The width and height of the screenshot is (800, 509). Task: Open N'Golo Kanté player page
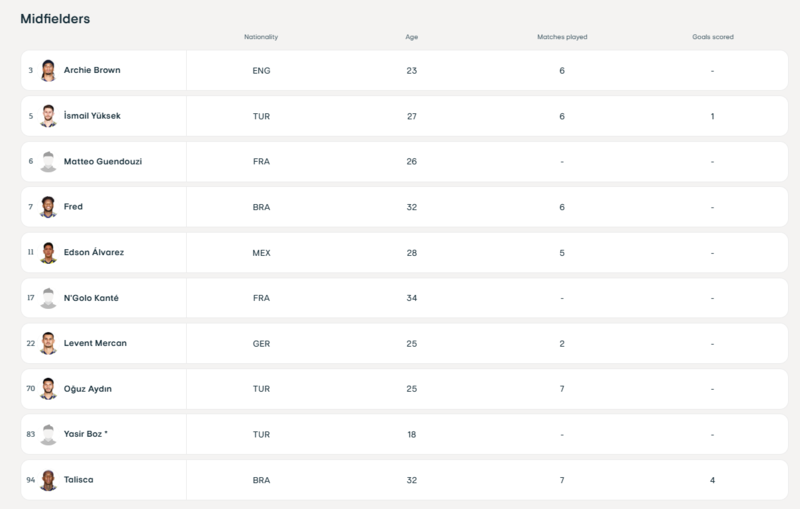pos(91,298)
